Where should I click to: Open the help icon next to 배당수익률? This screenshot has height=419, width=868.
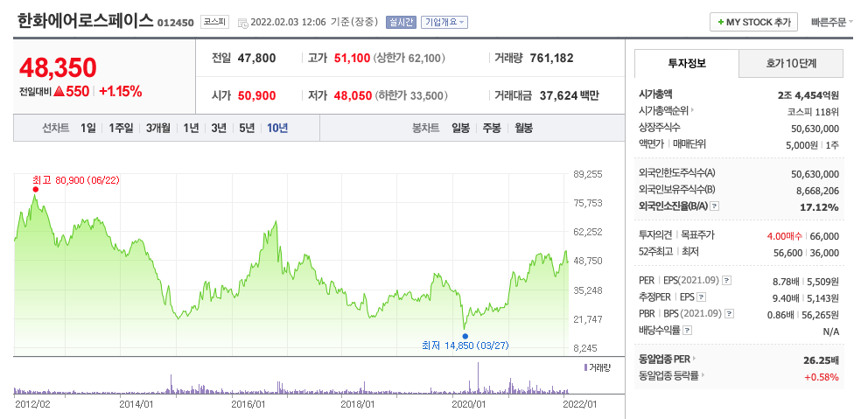coord(688,331)
